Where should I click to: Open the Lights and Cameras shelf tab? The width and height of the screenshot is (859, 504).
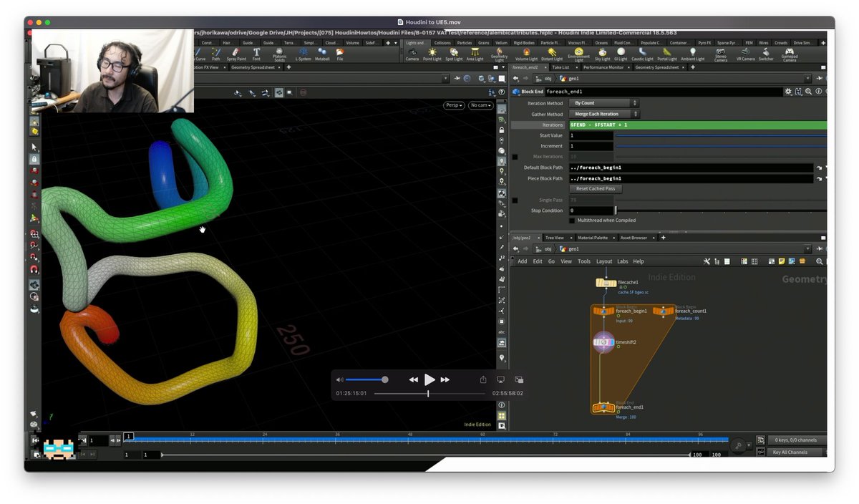pos(417,43)
